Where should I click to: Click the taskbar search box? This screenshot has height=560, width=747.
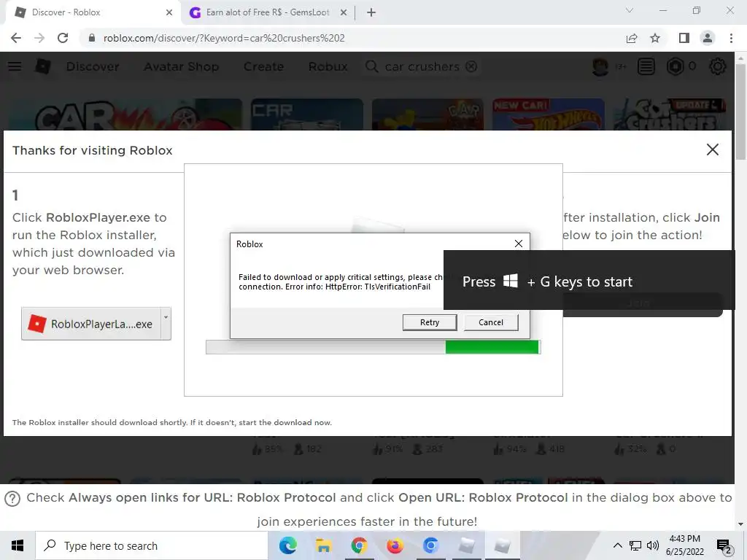click(152, 545)
